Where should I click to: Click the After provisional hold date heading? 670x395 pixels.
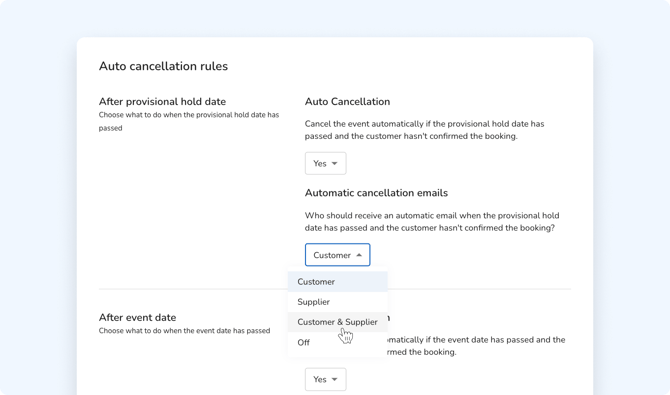162,102
